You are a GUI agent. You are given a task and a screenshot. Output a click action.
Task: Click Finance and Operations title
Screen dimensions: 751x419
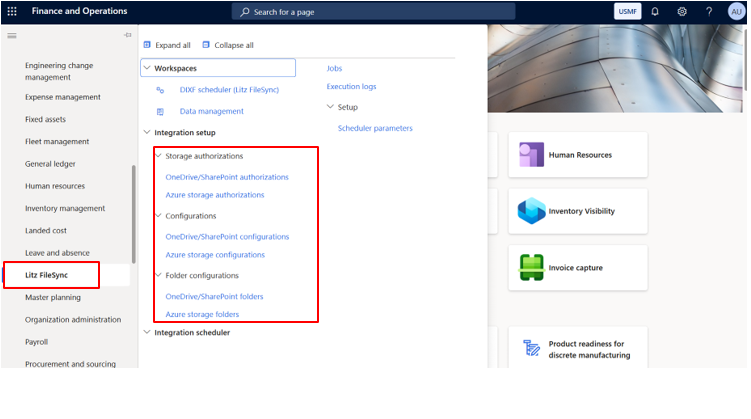pyautogui.click(x=80, y=11)
